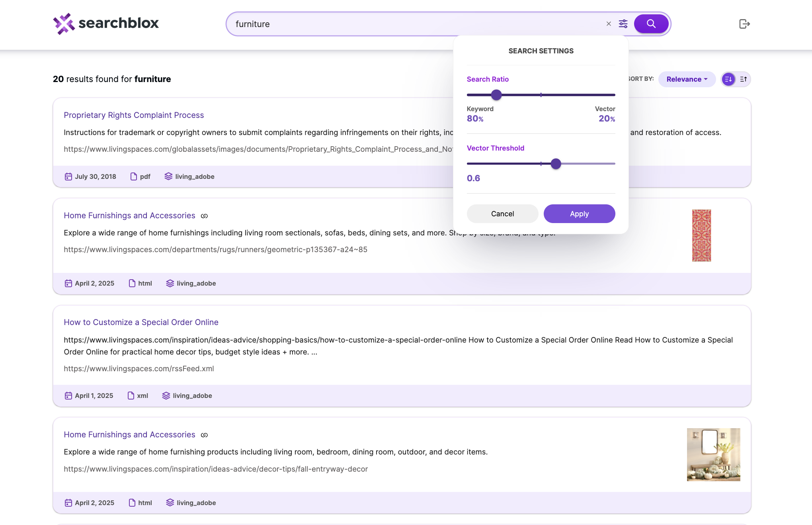Click the logout icon at top right
The height and width of the screenshot is (525, 812).
744,24
